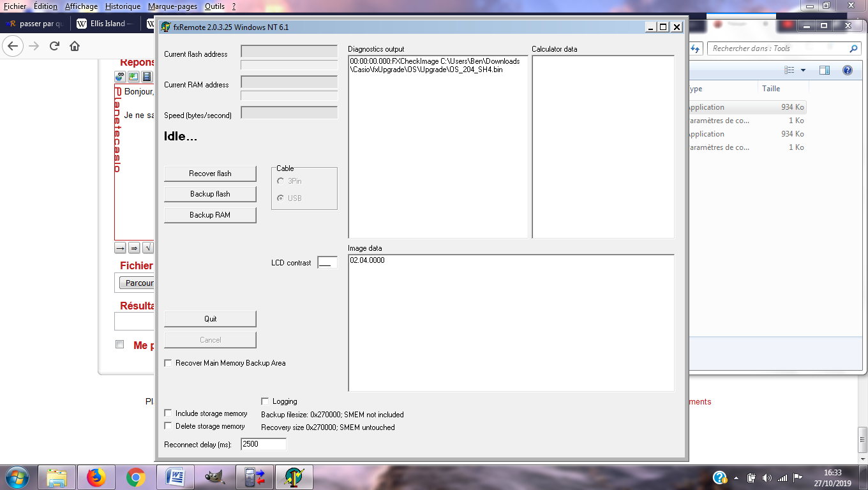
Task: Open the calculator link app on the taskbar
Action: (x=254, y=477)
